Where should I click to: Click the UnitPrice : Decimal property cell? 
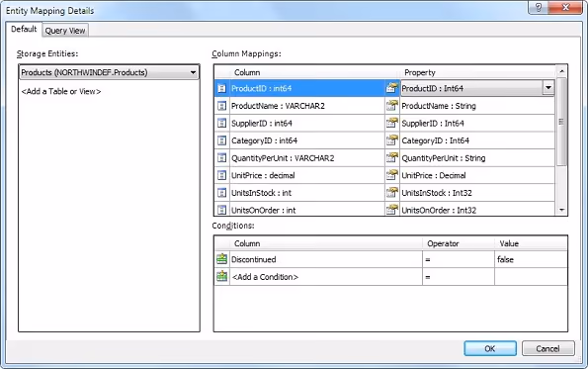477,175
